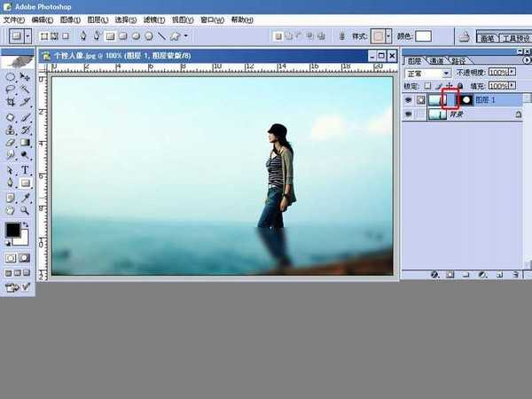Toggle lock transparent pixels checkbox
This screenshot has height=399, width=532.
pyautogui.click(x=428, y=86)
